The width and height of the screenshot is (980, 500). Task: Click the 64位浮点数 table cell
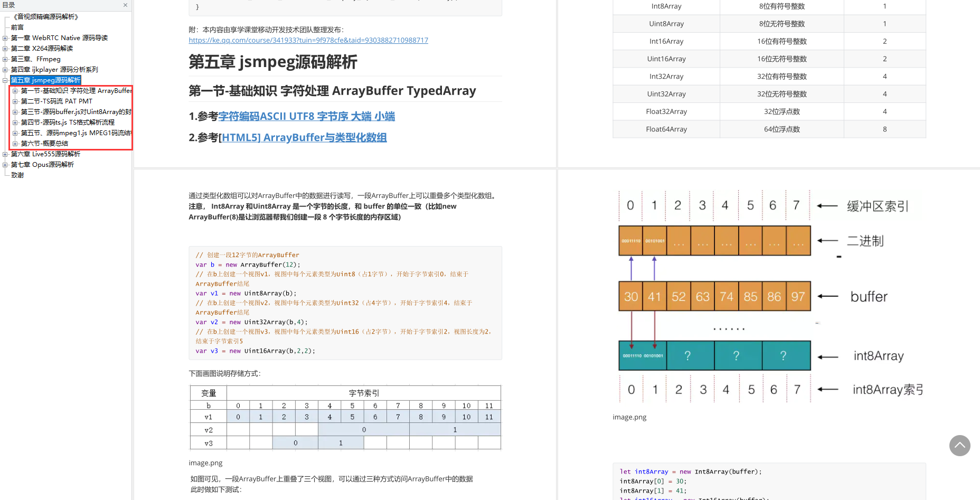click(x=782, y=129)
